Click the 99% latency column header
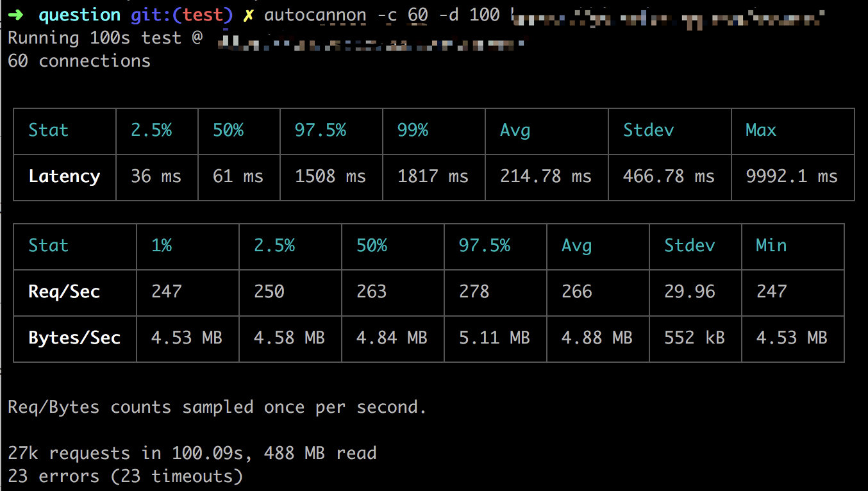 coord(412,130)
